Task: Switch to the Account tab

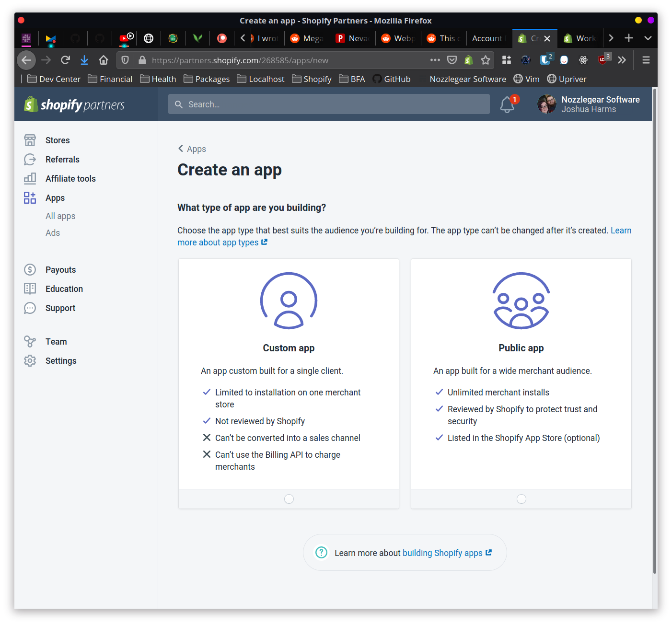Action: coord(488,38)
